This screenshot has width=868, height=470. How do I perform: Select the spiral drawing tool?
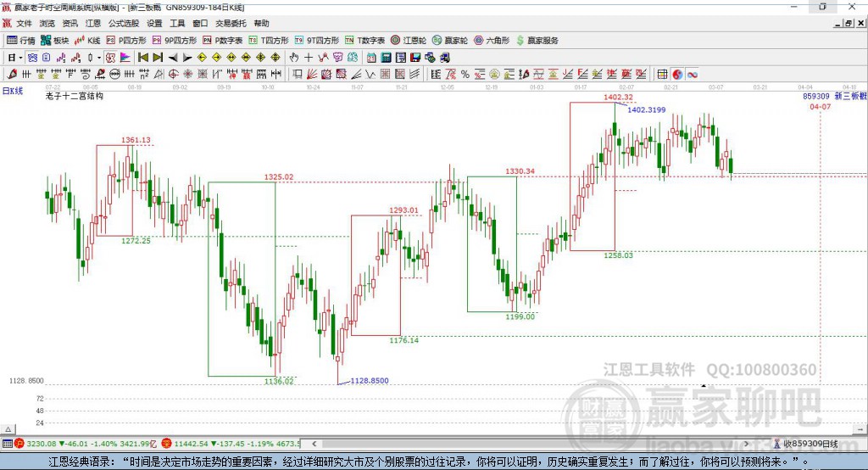86,75
